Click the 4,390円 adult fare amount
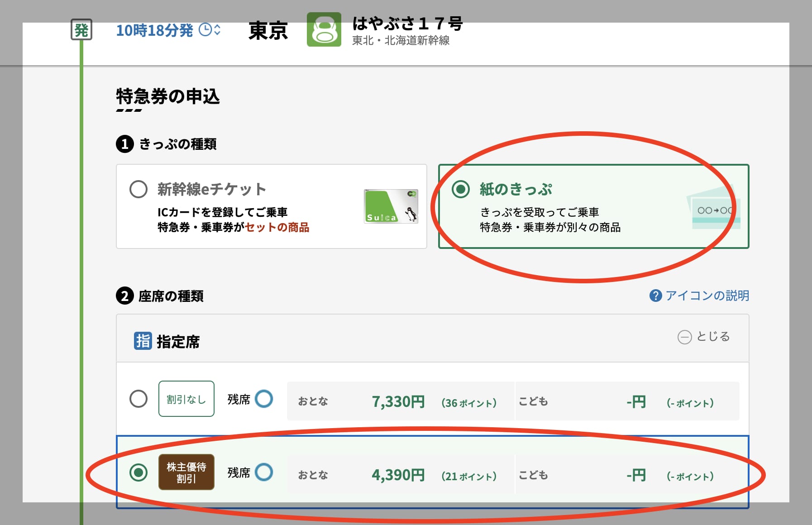 (x=397, y=475)
